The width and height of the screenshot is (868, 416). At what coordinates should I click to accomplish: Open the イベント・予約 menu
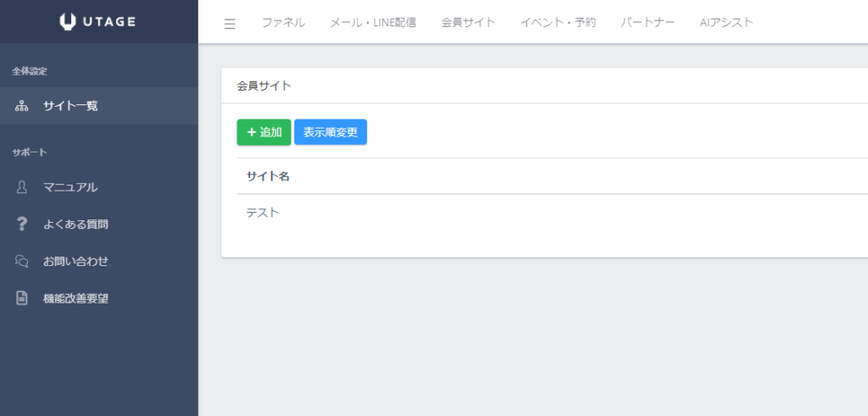[x=558, y=23]
